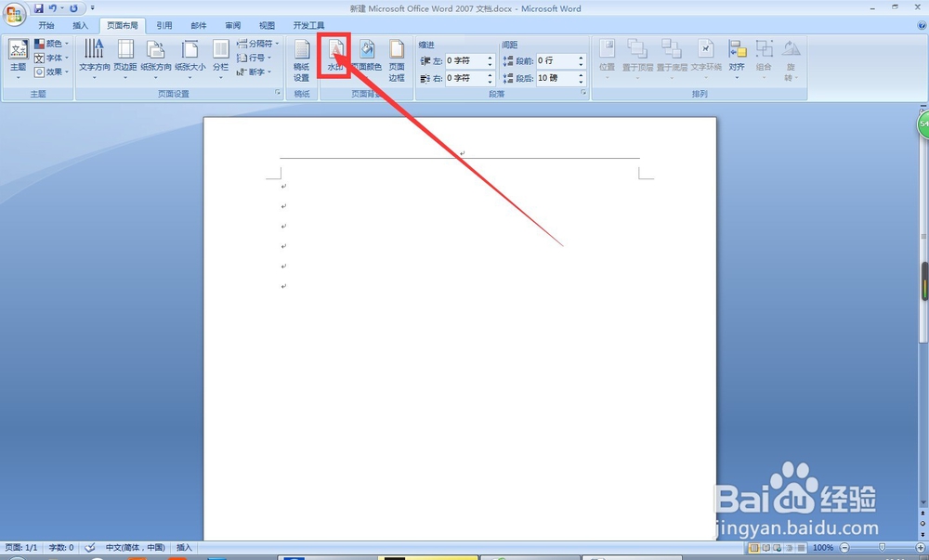Open the theme 字体 dropdown

click(51, 58)
